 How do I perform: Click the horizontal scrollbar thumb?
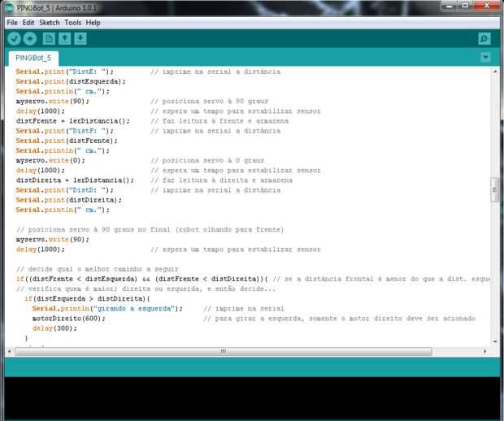click(x=224, y=352)
